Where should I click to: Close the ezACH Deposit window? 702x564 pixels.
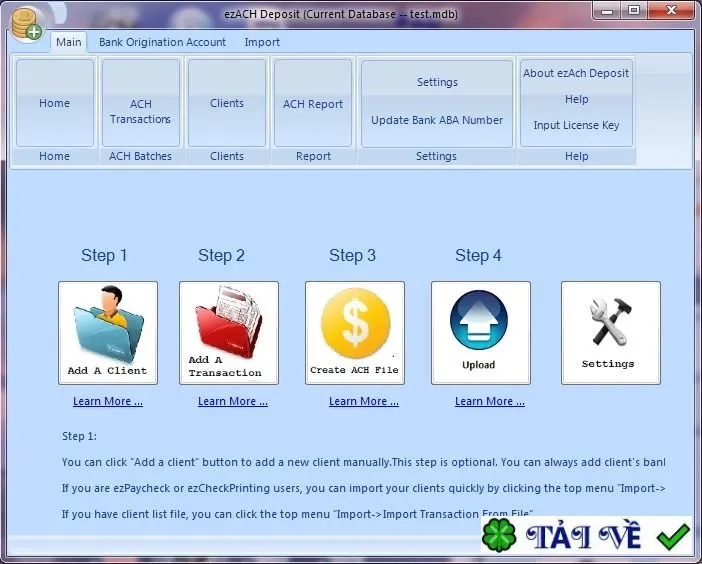(671, 11)
